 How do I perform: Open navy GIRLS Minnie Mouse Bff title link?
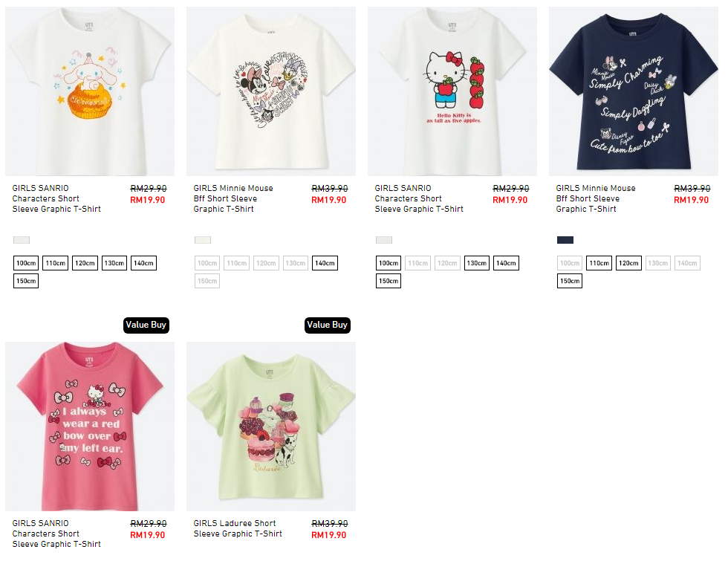596,199
